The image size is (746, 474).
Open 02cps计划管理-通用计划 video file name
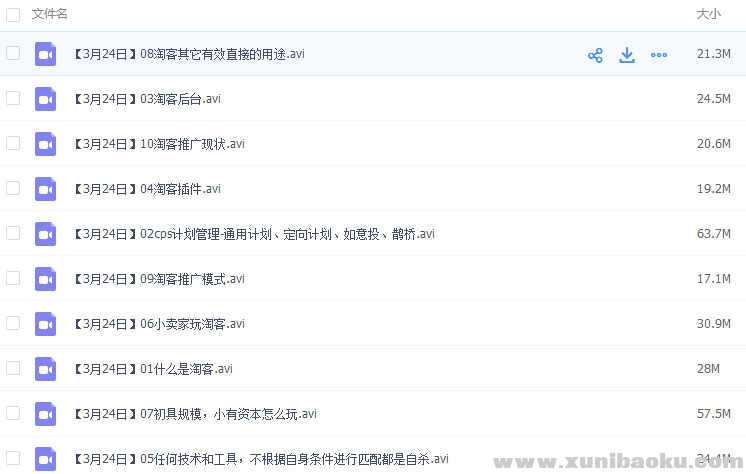[254, 234]
